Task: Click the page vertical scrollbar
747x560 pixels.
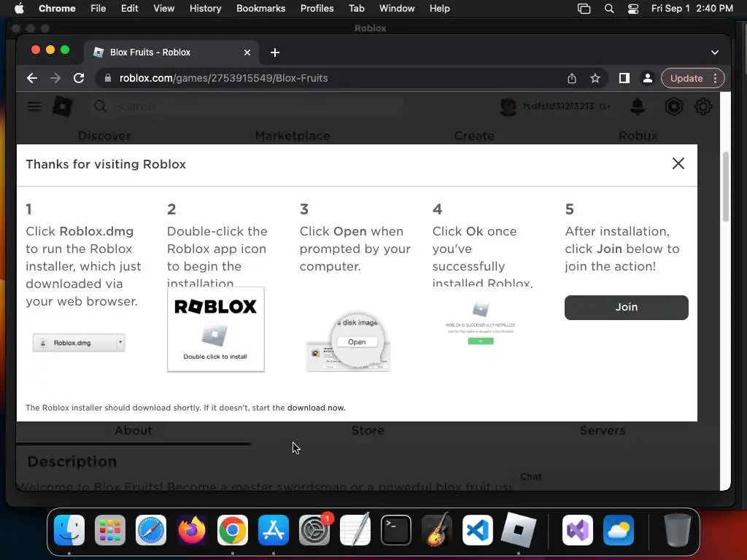Action: [725, 187]
